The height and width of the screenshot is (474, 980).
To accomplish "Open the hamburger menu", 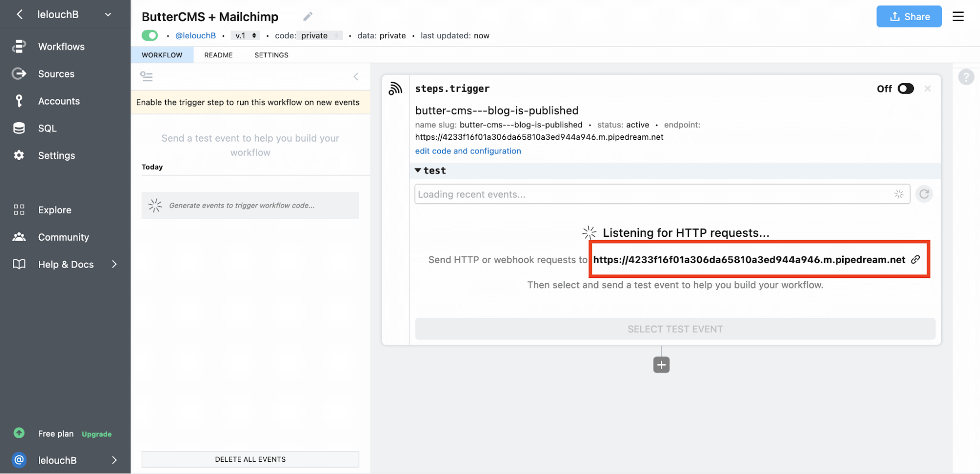I will [957, 17].
